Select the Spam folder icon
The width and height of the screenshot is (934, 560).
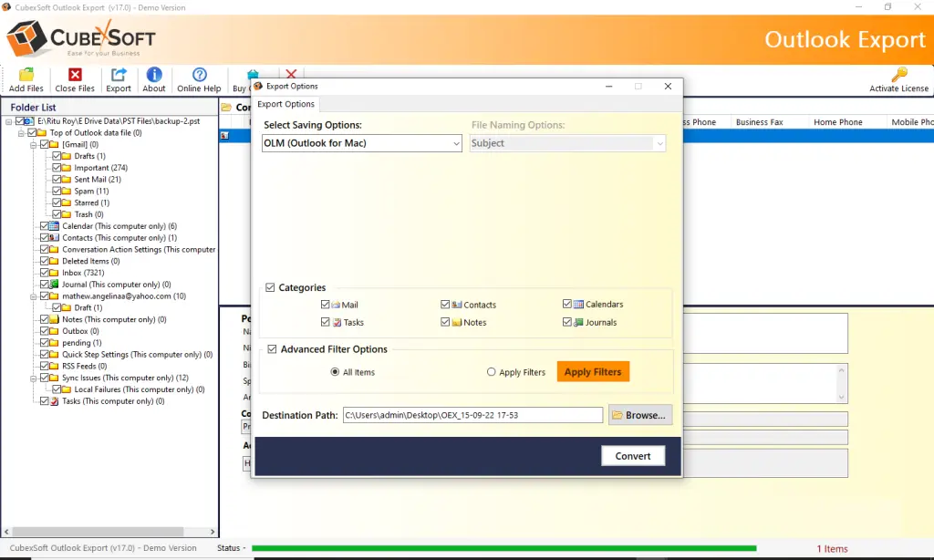tap(66, 192)
